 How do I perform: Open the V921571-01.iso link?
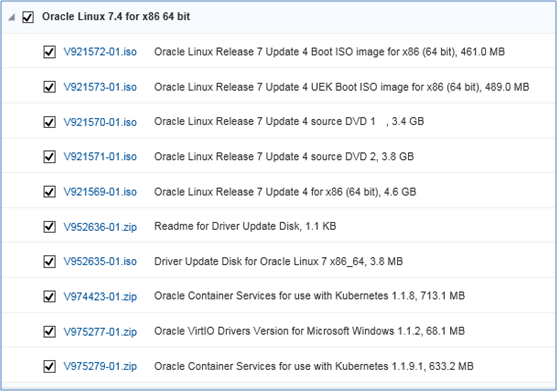100,157
